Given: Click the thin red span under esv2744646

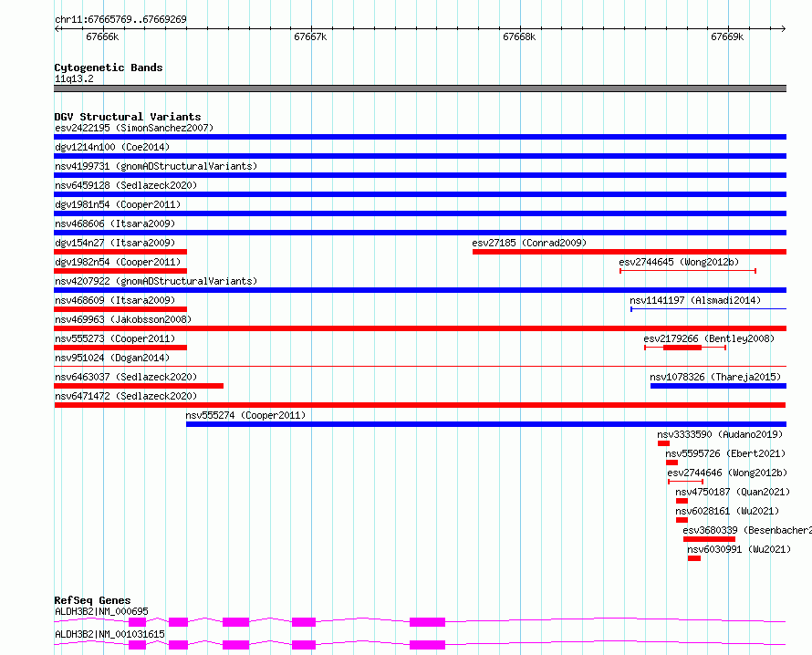Looking at the screenshot, I should (x=686, y=482).
